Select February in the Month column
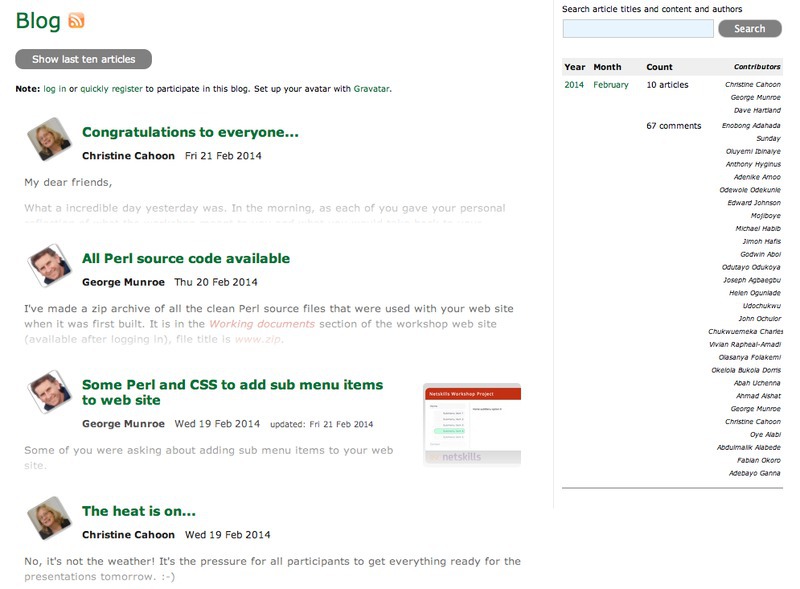Viewport: 800px width, 589px height. pyautogui.click(x=611, y=85)
